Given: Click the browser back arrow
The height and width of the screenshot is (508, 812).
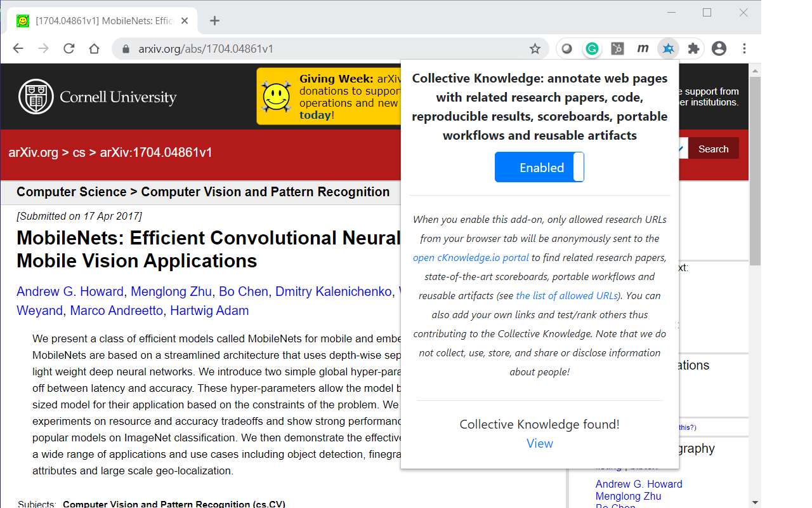Looking at the screenshot, I should coord(18,49).
